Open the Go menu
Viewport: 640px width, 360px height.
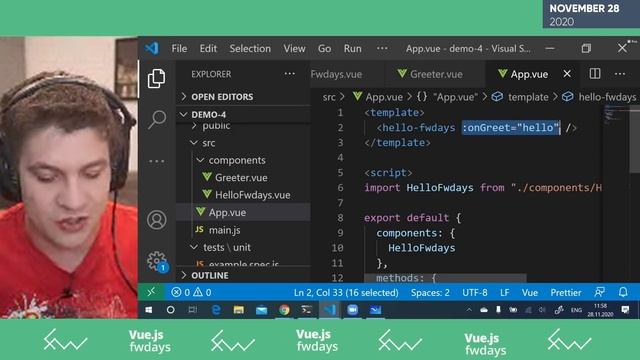point(324,49)
